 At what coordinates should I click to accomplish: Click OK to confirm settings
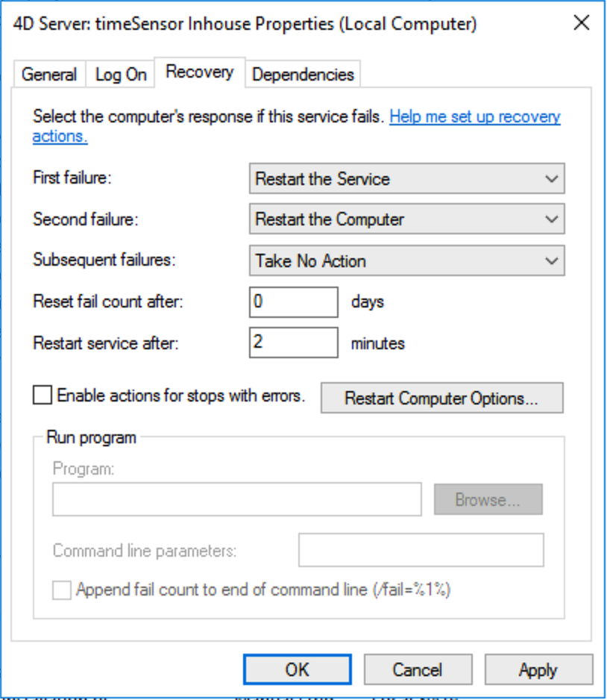298,669
